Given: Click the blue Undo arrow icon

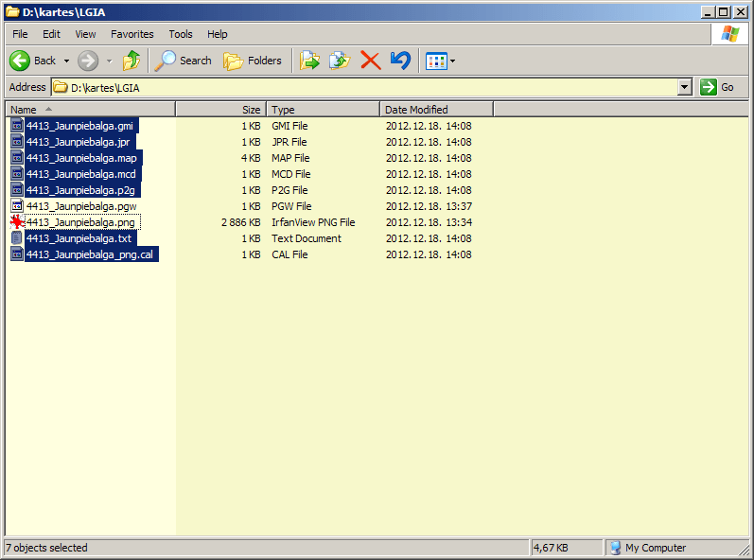Looking at the screenshot, I should tap(400, 61).
